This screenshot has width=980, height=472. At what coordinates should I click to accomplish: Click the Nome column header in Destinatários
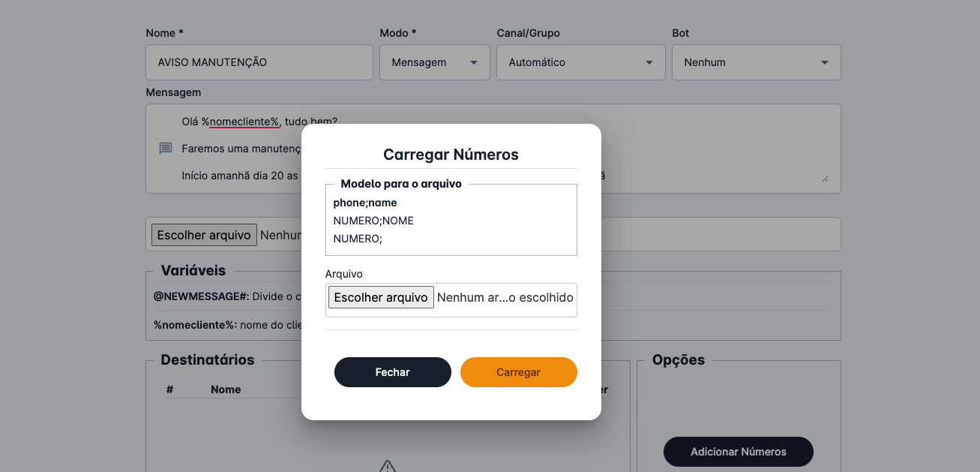(226, 389)
